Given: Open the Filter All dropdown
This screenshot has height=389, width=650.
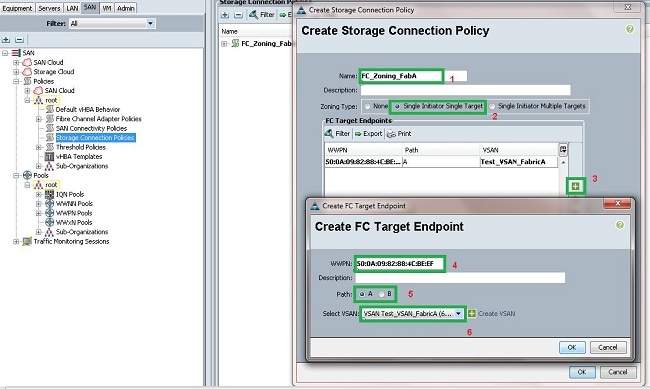Looking at the screenshot, I should pos(150,24).
